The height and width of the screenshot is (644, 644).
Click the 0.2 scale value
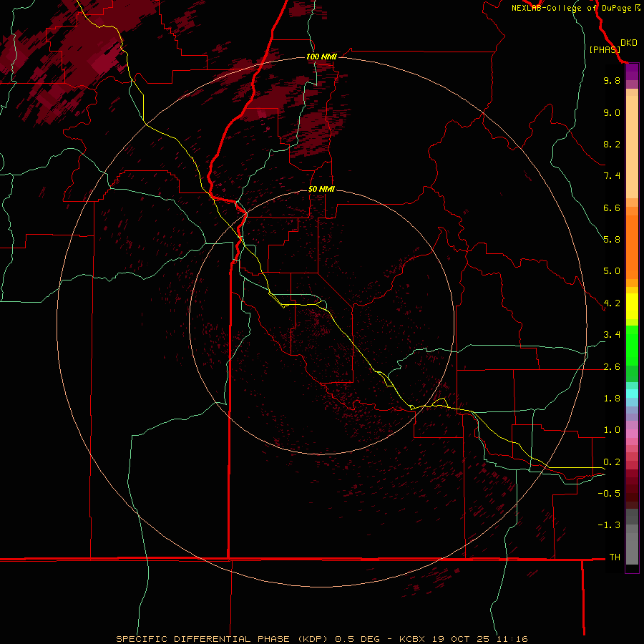click(x=612, y=462)
